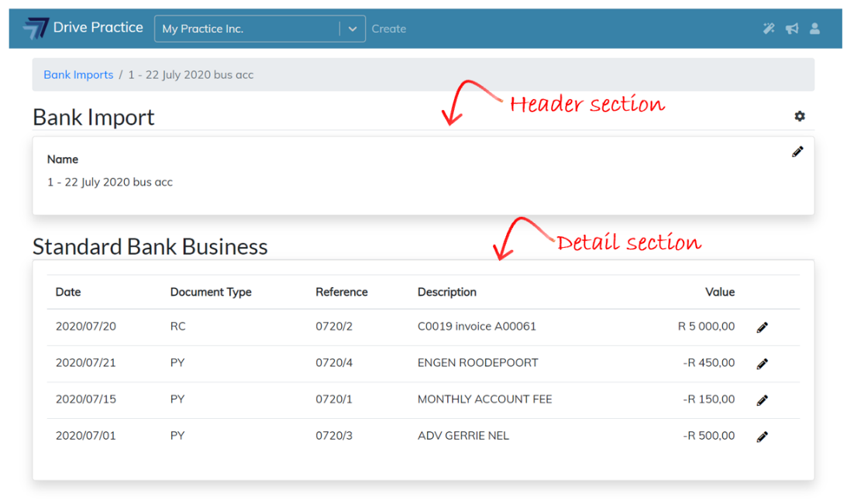Screen dimensions: 854x504
Task: Click the Value column header
Action: tap(720, 292)
